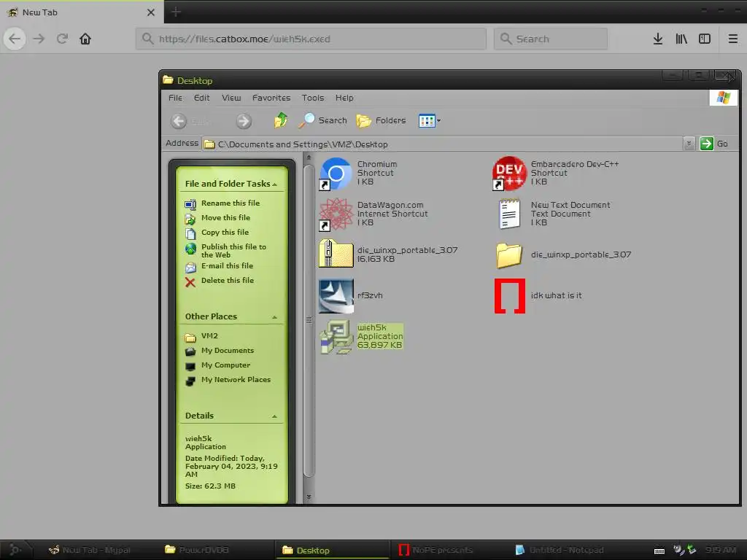Go to the browser Home page
Image resolution: width=747 pixels, height=560 pixels.
(x=85, y=39)
